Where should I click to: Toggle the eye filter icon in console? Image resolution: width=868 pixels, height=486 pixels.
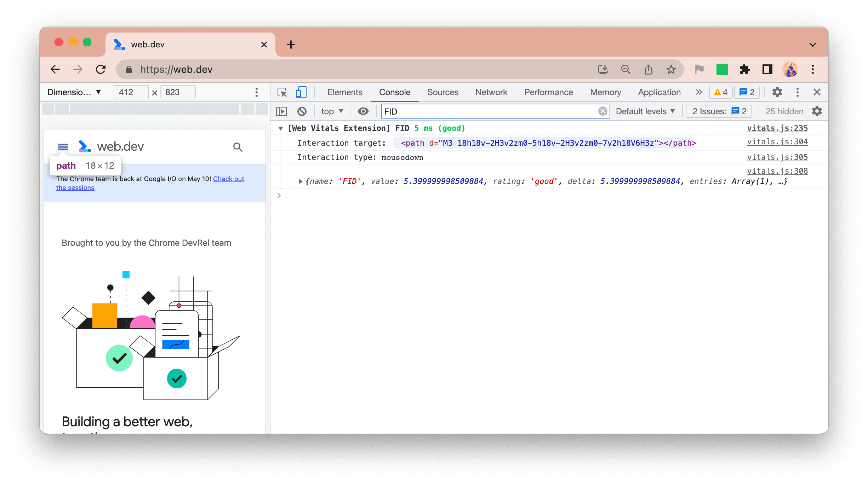362,111
